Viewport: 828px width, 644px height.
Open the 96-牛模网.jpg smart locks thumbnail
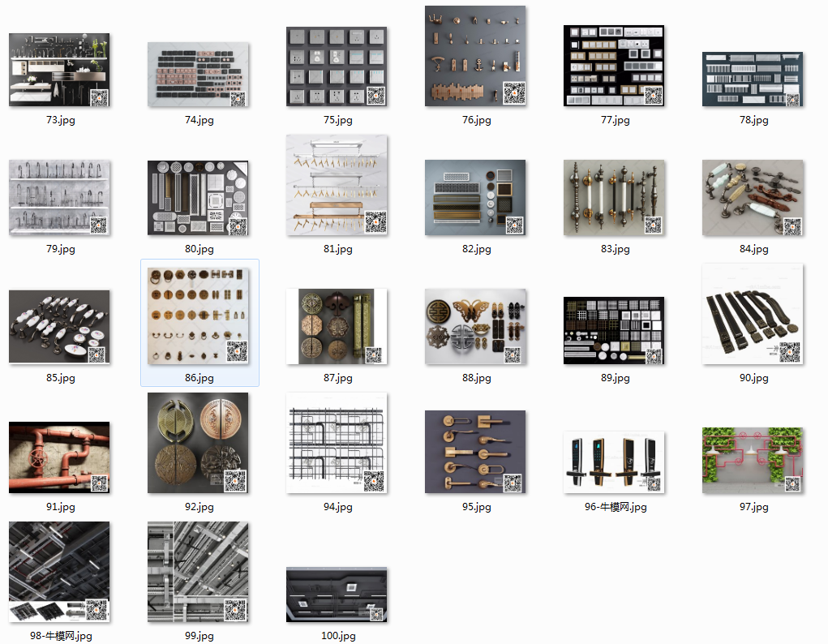pos(614,462)
